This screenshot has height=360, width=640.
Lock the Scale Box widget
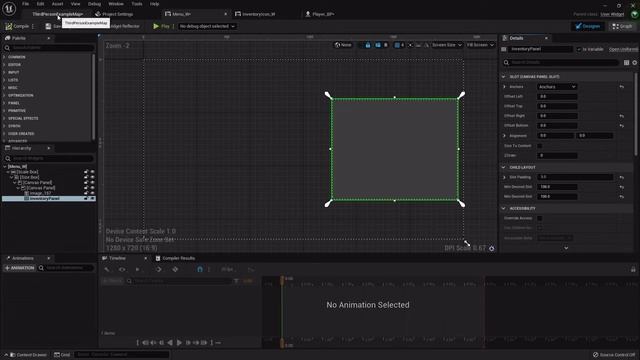[x=86, y=172]
